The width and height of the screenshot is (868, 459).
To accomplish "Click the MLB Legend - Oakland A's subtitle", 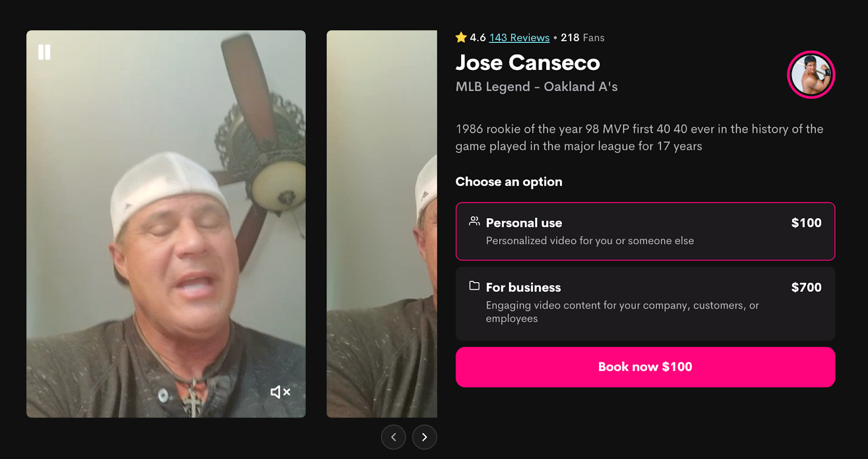I will point(537,87).
